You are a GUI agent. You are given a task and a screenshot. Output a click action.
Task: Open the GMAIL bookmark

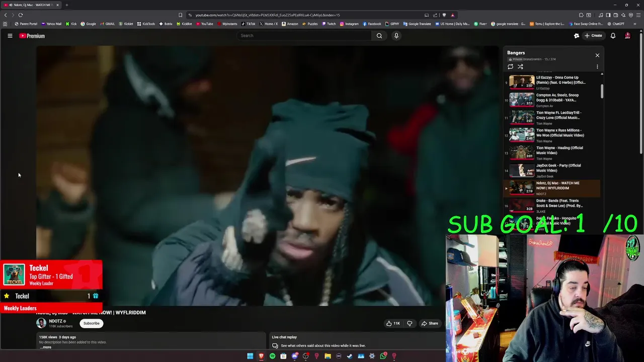click(107, 24)
